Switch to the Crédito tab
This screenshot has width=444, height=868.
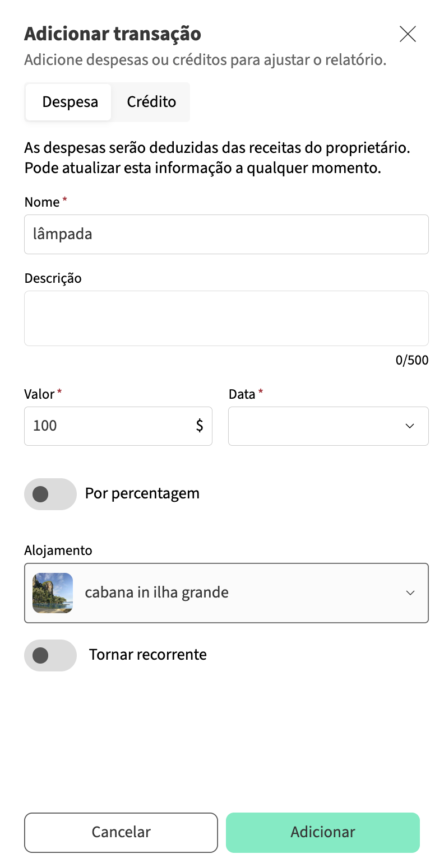[151, 102]
